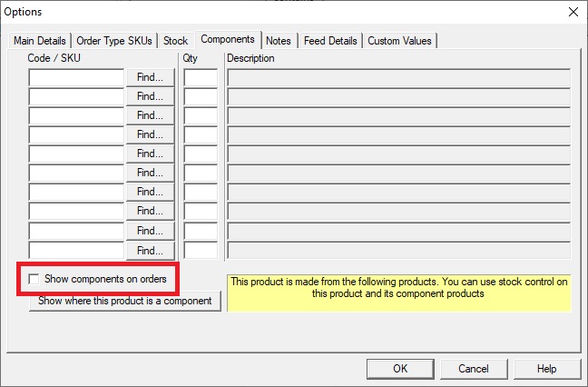Screen dimensions: 588x387
Task: Click Show where this product is a component
Action: pyautogui.click(x=125, y=301)
